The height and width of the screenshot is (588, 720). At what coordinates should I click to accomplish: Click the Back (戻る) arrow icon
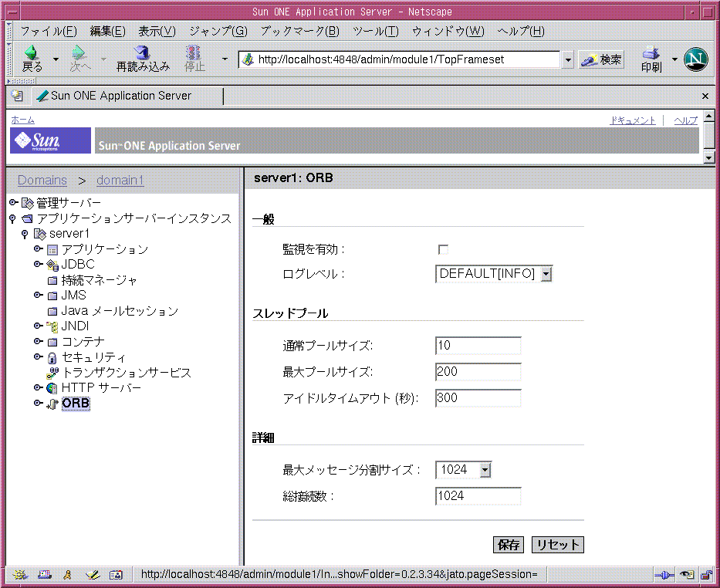pyautogui.click(x=31, y=52)
